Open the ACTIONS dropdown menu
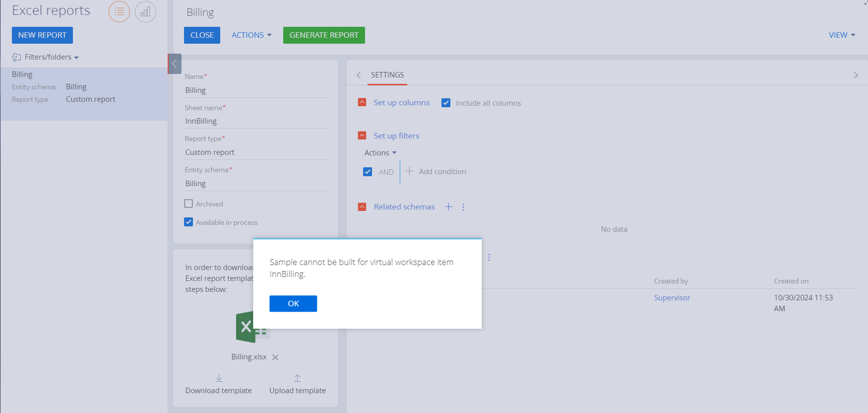The image size is (868, 413). [x=251, y=35]
